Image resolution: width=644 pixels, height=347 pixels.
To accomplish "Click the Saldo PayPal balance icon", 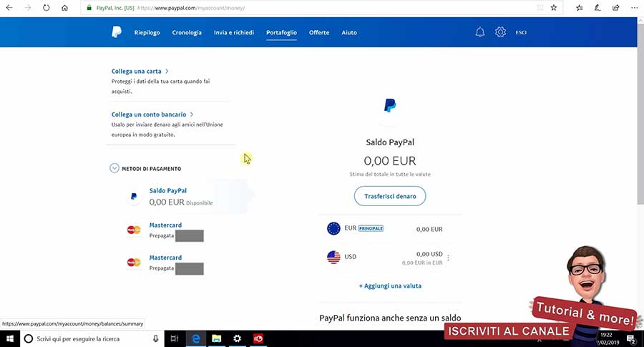I will click(x=134, y=196).
